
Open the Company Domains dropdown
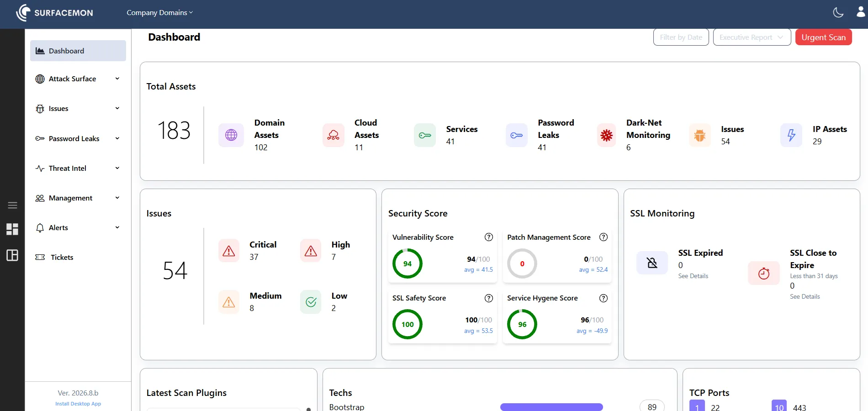pos(160,13)
